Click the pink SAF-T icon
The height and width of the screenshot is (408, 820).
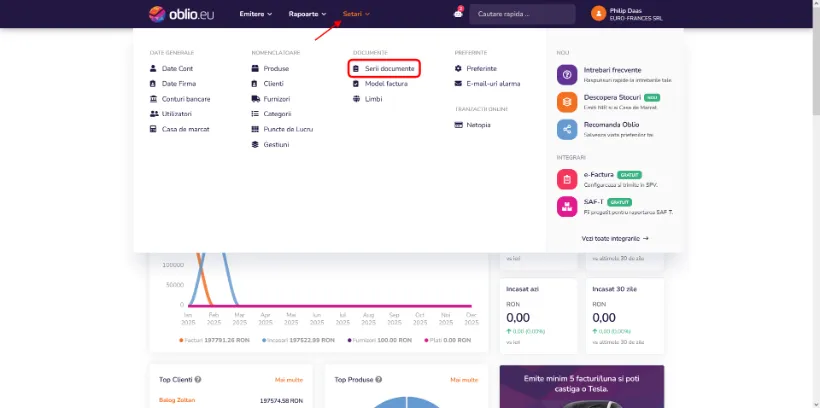coord(567,207)
